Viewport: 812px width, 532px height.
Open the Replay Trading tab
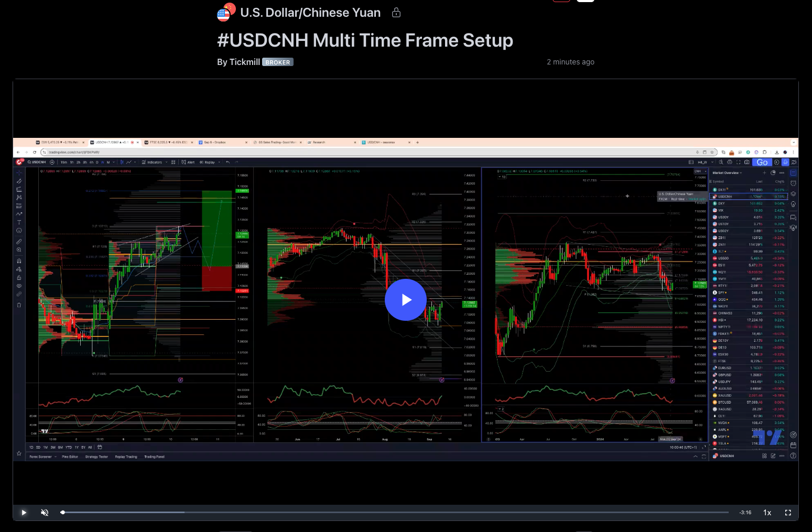pos(126,457)
